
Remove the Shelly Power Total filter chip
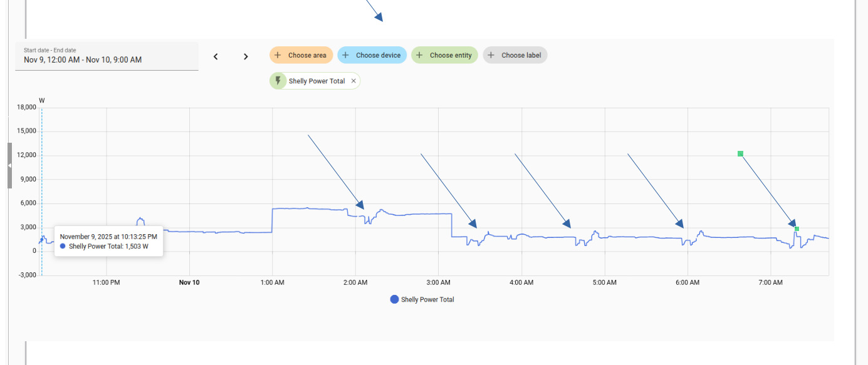353,81
